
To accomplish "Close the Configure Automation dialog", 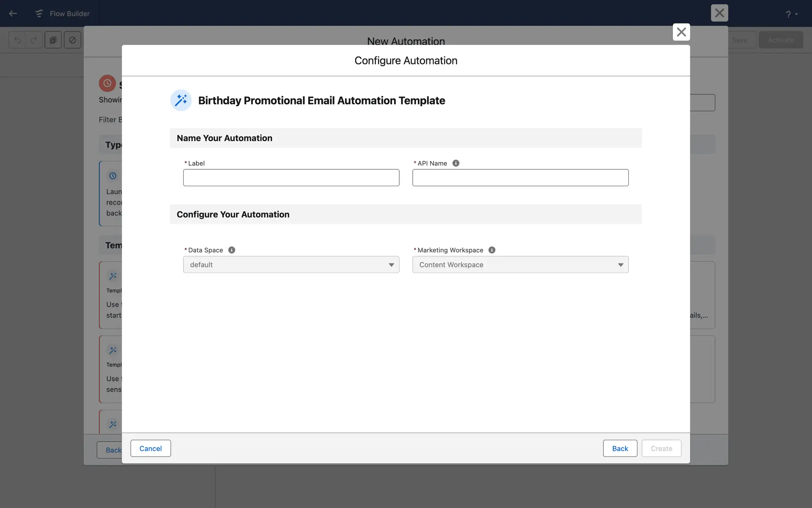I will [x=681, y=32].
